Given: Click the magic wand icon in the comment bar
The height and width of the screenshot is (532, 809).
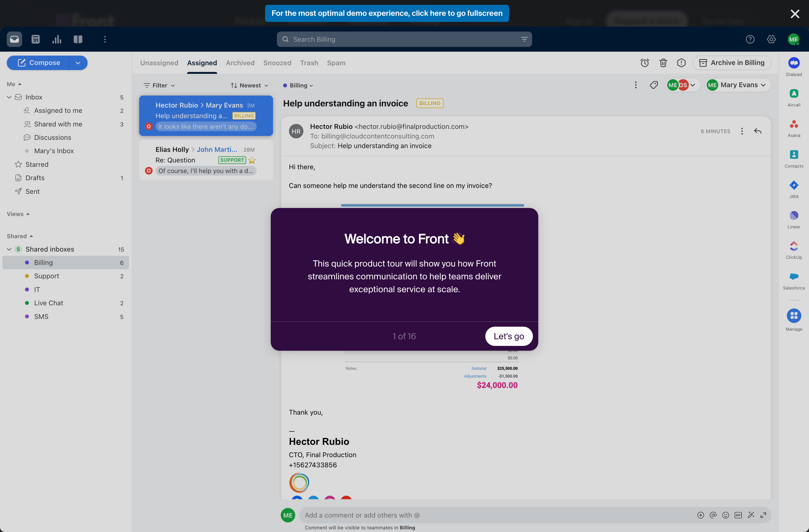Looking at the screenshot, I should point(751,515).
